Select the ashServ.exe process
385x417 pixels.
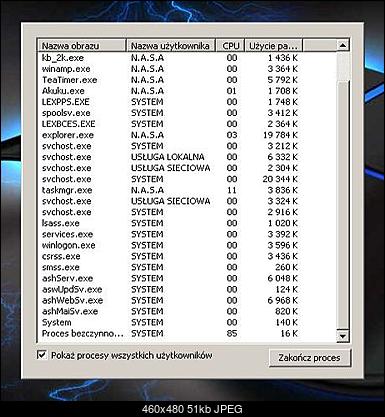click(170, 278)
